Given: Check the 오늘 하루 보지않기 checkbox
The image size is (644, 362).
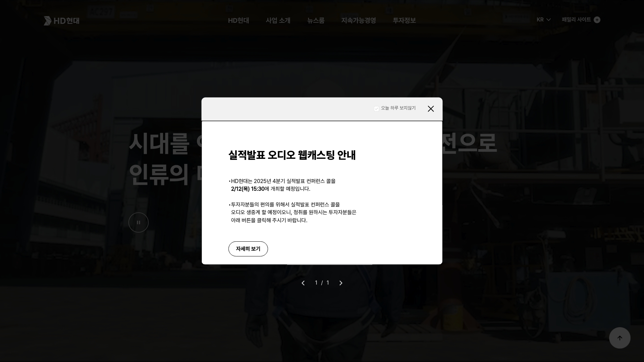Looking at the screenshot, I should tap(376, 108).
